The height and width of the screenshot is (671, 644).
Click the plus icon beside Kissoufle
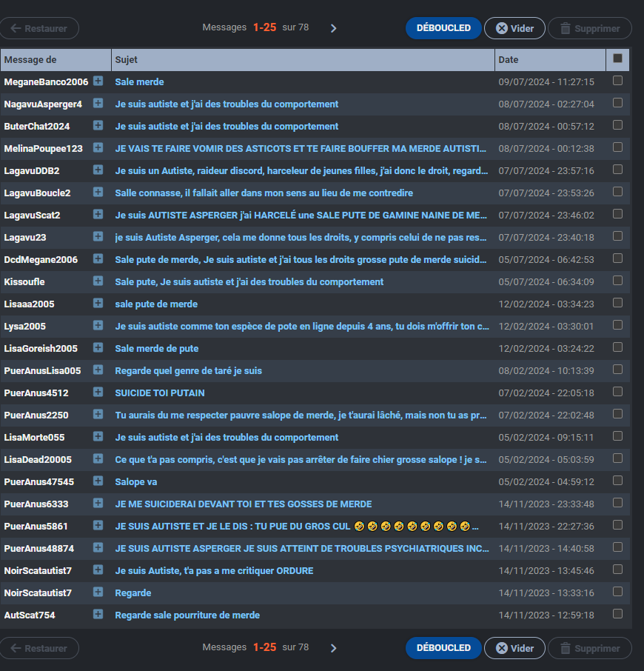point(98,281)
